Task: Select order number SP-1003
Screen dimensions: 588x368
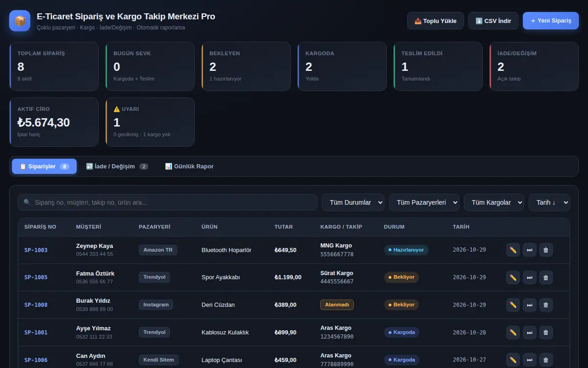Action: (x=36, y=250)
